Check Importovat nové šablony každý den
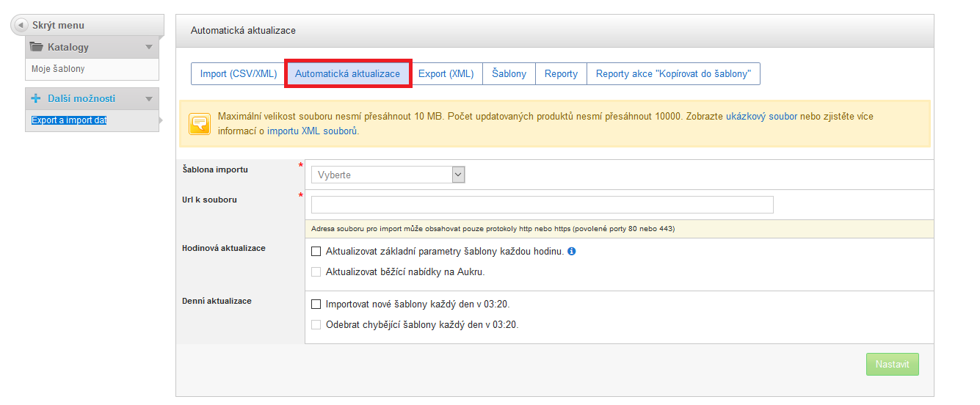This screenshot has height=405, width=980. point(316,304)
